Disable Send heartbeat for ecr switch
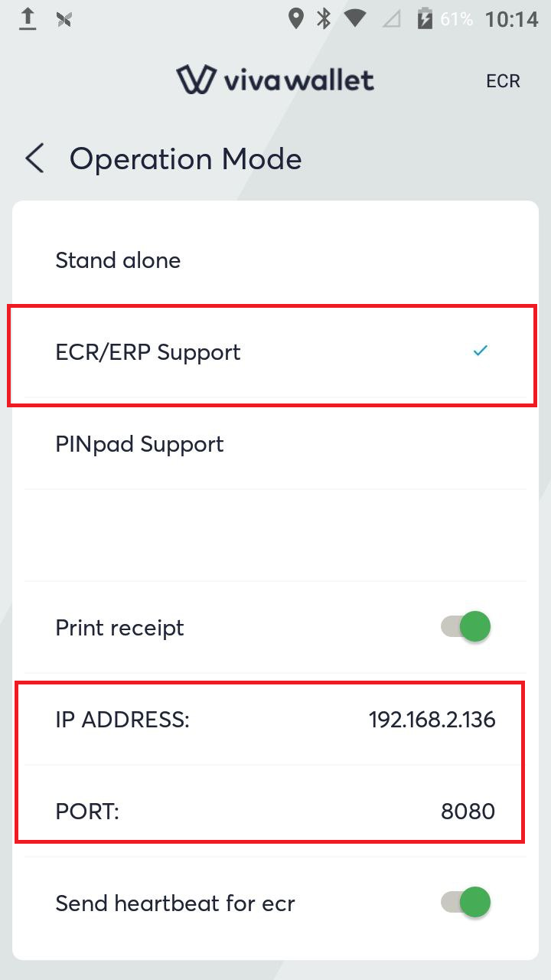Screen dimensions: 551x980 click(465, 903)
